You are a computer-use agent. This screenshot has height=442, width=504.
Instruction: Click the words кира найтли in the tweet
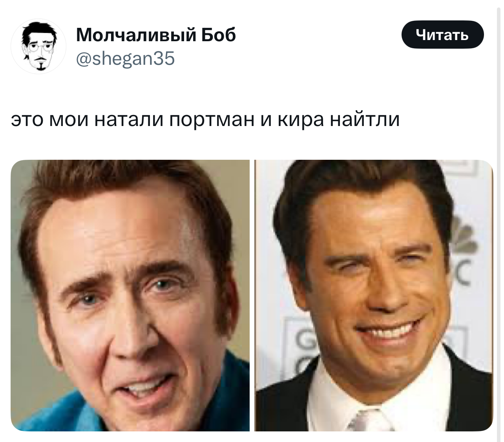coord(339,119)
